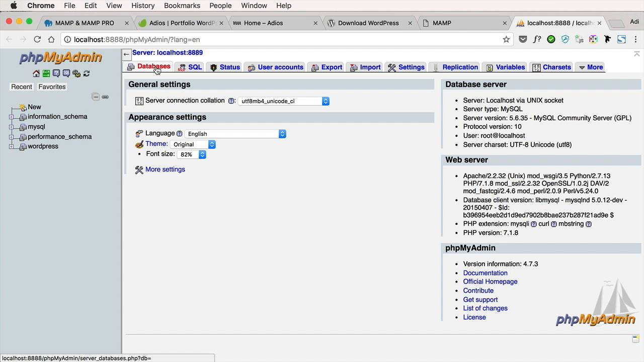Switch to the SQL tab
Screen dimensions: 644x362
[x=190, y=67]
